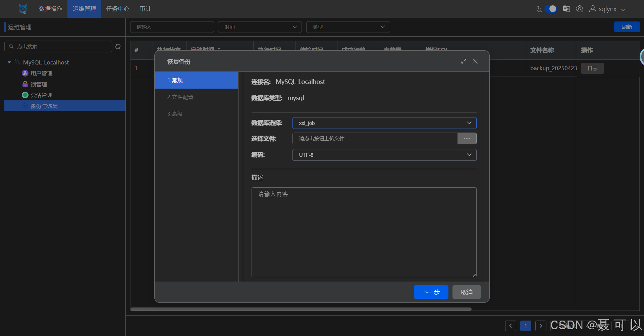Click the ellipsis file upload button
This screenshot has width=644, height=336.
click(x=467, y=138)
